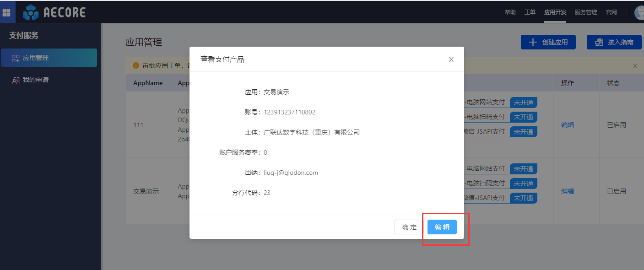This screenshot has height=270, width=644.
Task: Click the grid apps icon at top-left
Action: [7, 12]
